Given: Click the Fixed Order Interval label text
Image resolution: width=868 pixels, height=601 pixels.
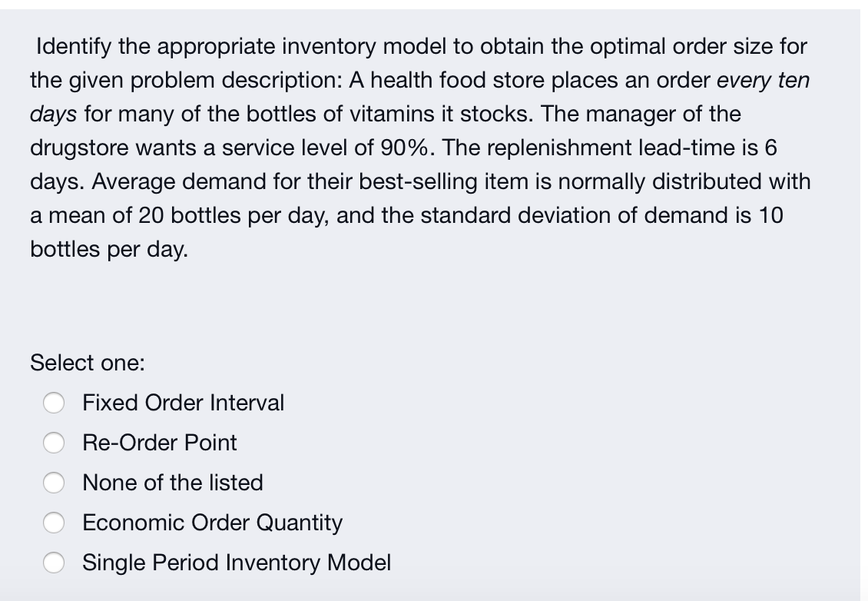Looking at the screenshot, I should pos(183,402).
